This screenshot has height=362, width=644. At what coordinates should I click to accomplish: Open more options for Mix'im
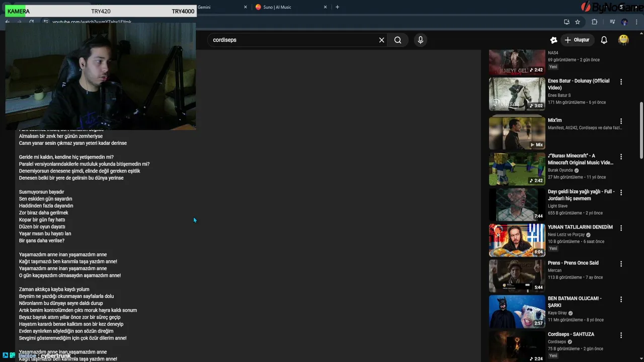pyautogui.click(x=621, y=121)
